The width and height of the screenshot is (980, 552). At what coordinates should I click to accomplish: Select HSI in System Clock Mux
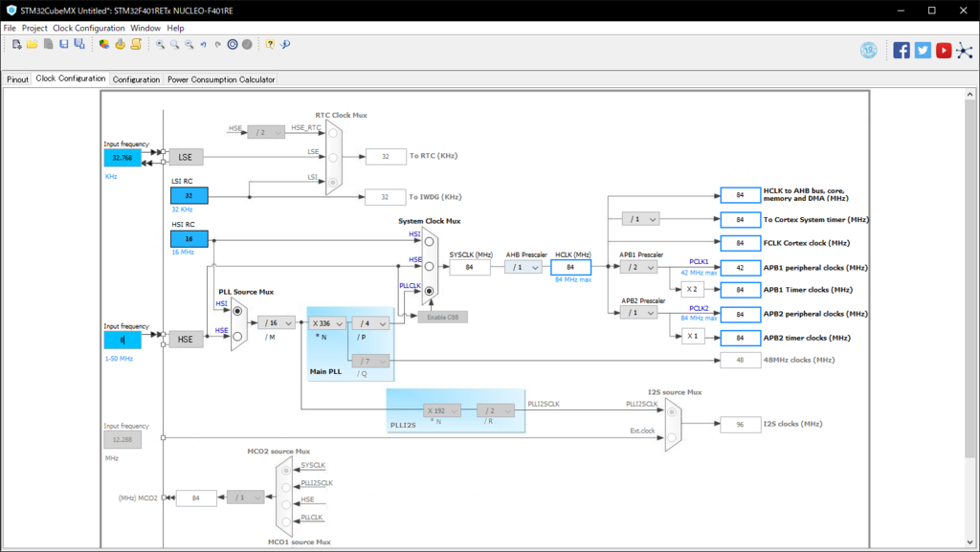coord(430,242)
